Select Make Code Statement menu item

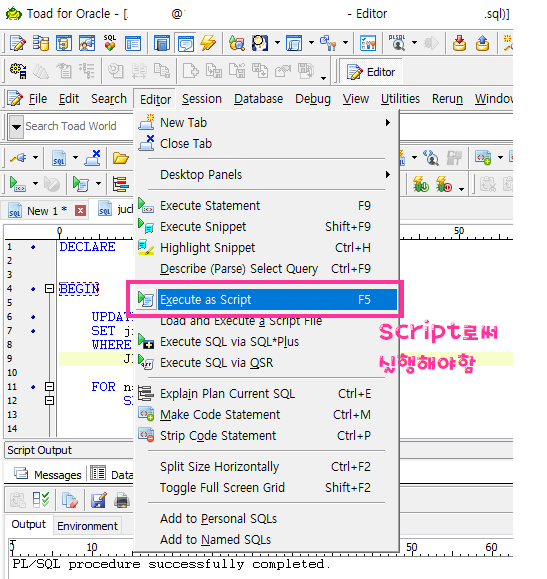click(266, 415)
